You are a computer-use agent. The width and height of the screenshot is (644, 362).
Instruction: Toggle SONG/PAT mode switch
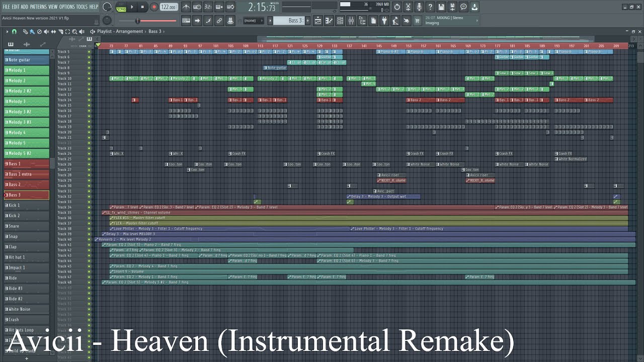point(121,7)
